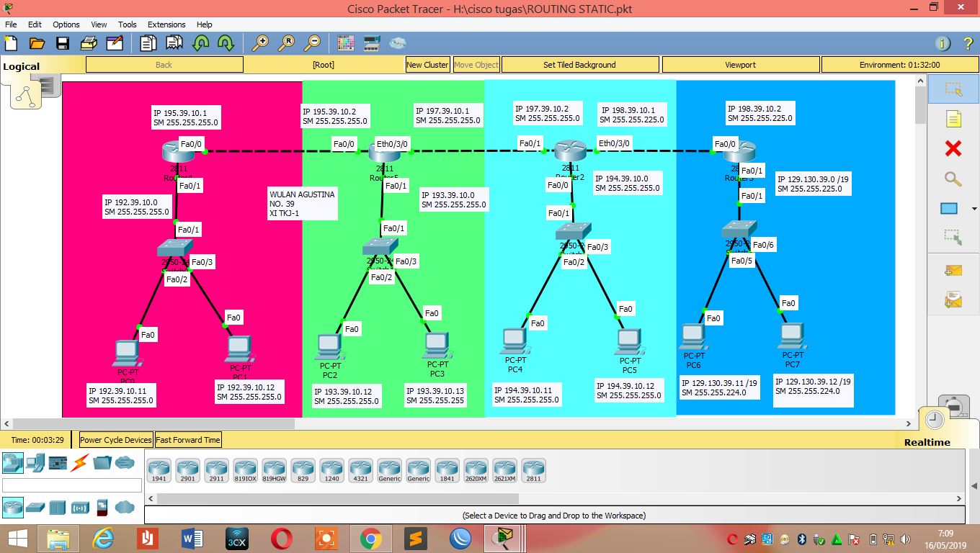Screen dimensions: 980x553
Task: Open the Extensions menu
Action: click(166, 24)
